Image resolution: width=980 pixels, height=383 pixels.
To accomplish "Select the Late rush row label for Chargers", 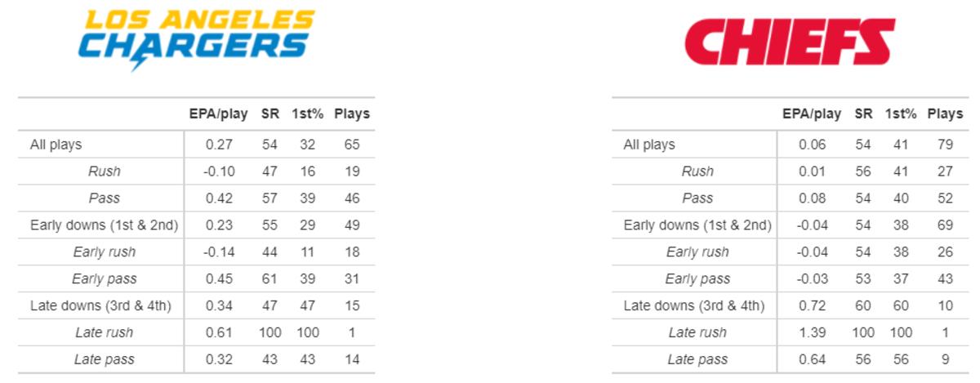I will coord(104,332).
